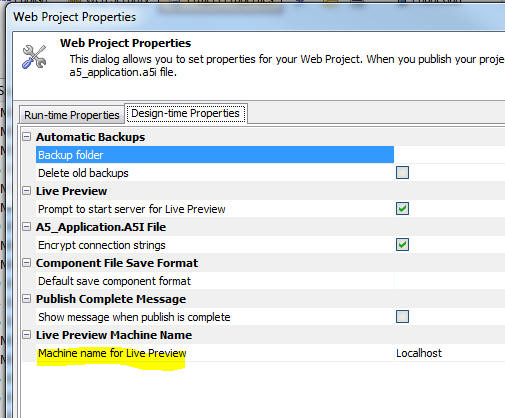Image resolution: width=505 pixels, height=418 pixels.
Task: Select Machine name for Live Preview property
Action: (x=112, y=353)
